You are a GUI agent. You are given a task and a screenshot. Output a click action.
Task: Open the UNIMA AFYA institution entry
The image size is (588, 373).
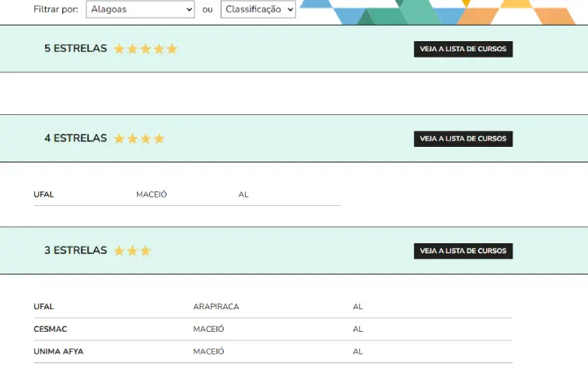(x=58, y=352)
